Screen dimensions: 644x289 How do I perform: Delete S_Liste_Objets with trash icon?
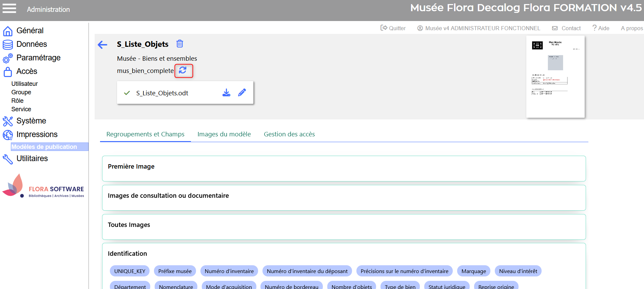(x=180, y=44)
